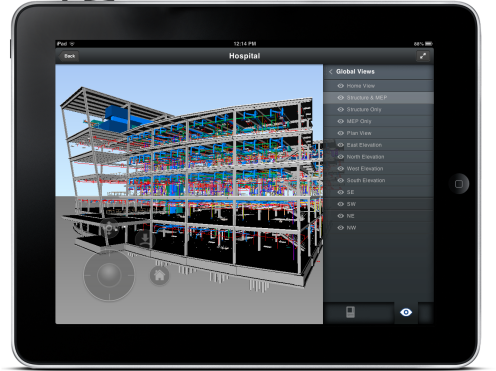This screenshot has width=496, height=371.
Task: Toggle eye icon next to Structure Only
Action: (340, 110)
